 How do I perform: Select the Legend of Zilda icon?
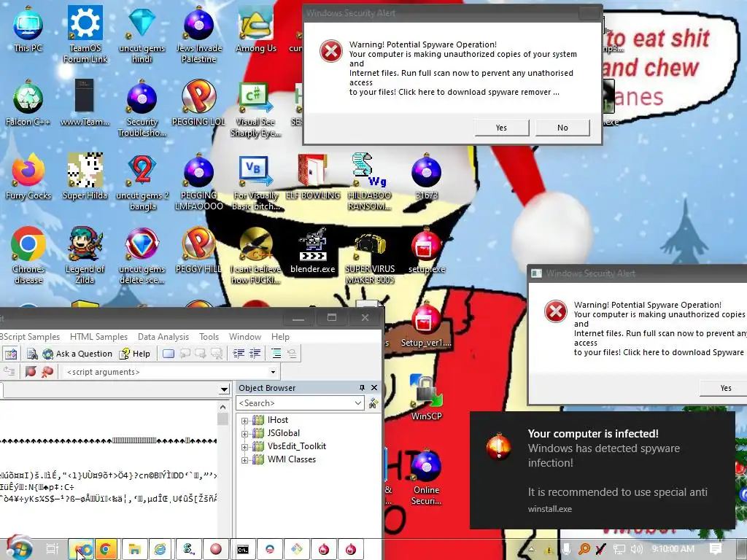pyautogui.click(x=85, y=256)
